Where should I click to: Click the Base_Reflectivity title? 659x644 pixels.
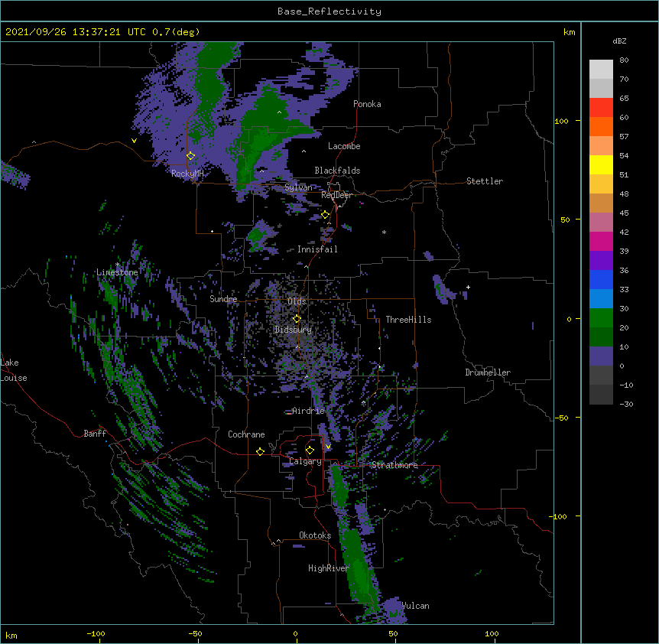(329, 11)
